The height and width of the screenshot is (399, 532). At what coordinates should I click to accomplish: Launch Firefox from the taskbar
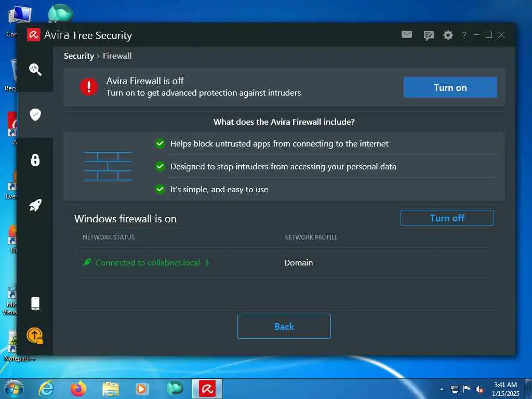[x=78, y=389]
